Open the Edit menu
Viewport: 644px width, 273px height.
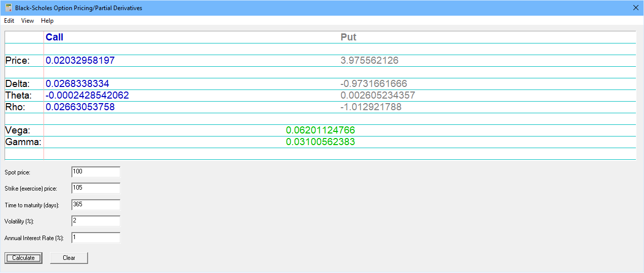[9, 21]
